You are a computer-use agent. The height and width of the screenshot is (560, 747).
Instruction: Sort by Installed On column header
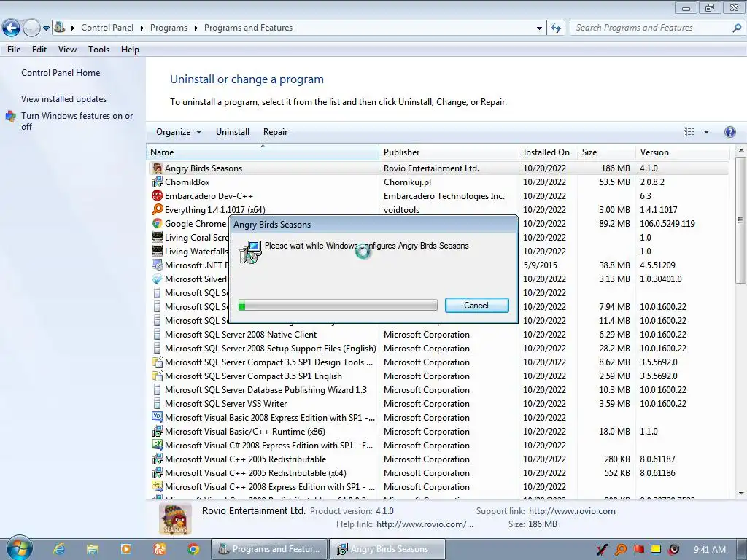[548, 152]
